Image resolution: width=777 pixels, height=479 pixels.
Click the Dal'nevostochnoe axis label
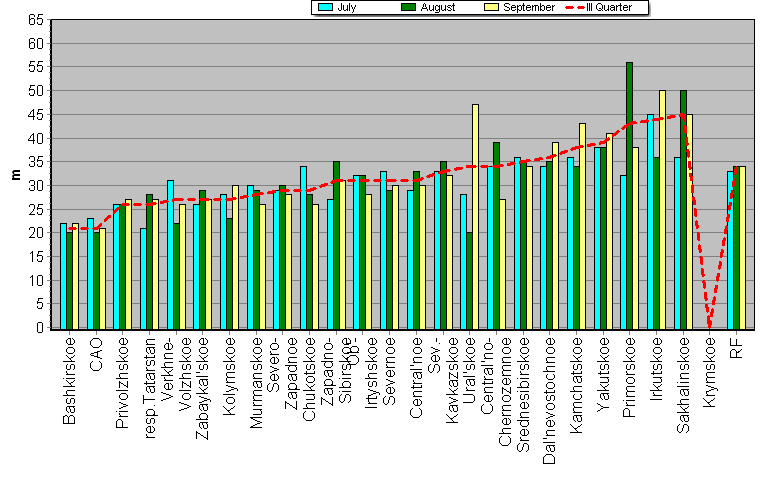[549, 401]
